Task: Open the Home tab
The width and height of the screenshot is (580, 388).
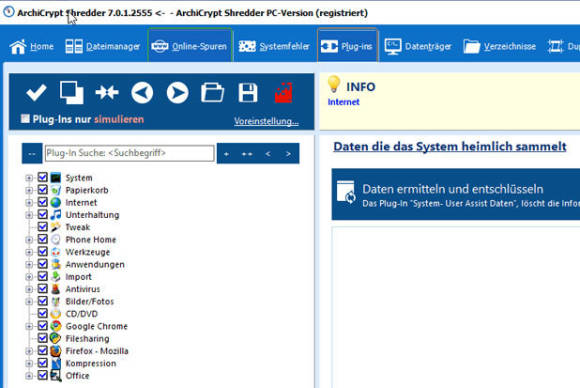Action: coord(31,47)
